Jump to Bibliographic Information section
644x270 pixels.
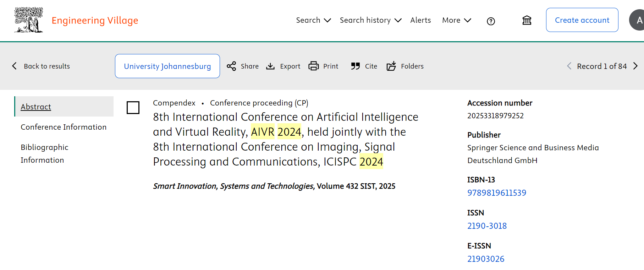point(44,153)
